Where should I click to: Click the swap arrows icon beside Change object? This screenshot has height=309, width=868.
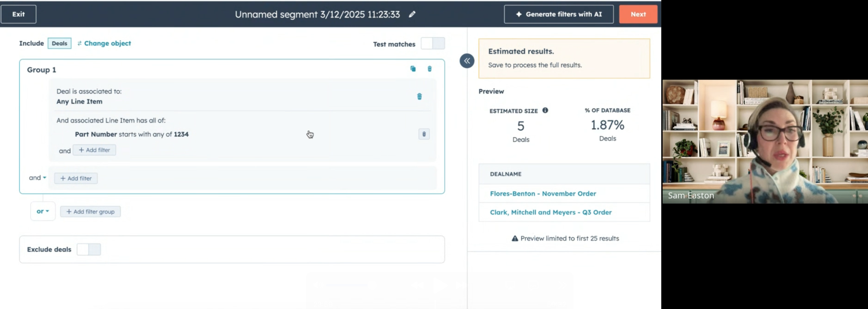79,43
